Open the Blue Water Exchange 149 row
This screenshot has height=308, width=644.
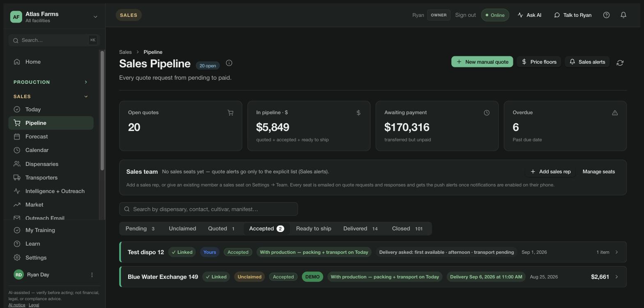coord(373,277)
